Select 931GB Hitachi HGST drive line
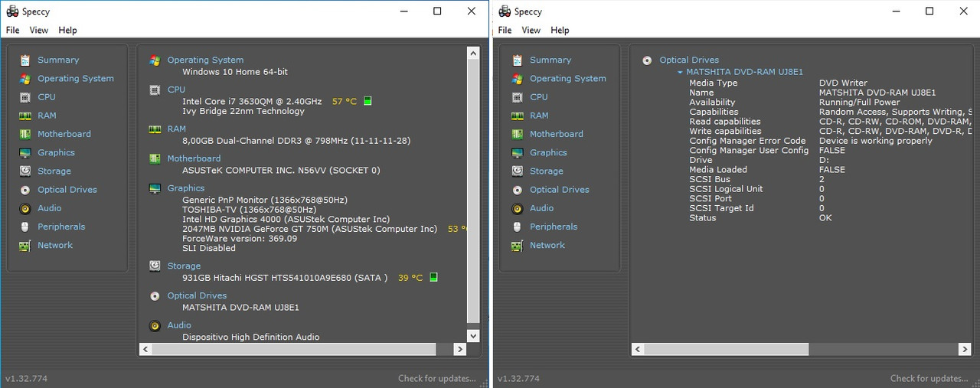 (285, 278)
